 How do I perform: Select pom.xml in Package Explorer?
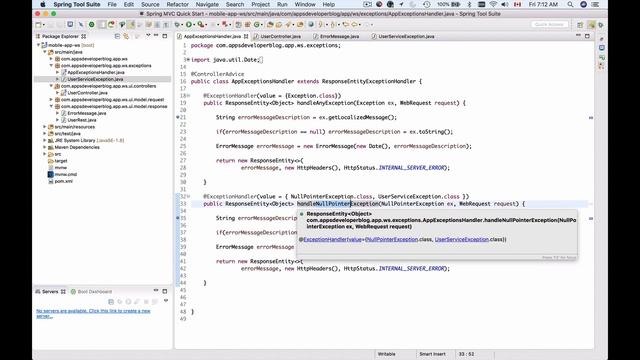[64, 181]
